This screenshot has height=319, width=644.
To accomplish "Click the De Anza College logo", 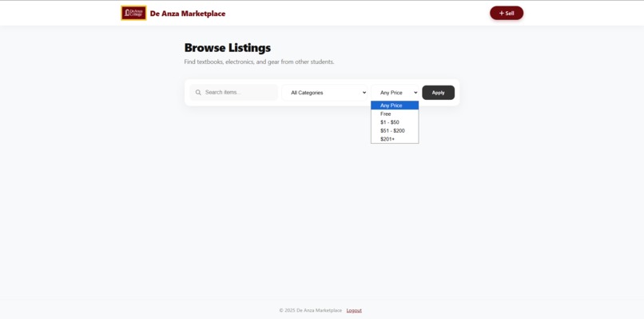I will point(133,13).
